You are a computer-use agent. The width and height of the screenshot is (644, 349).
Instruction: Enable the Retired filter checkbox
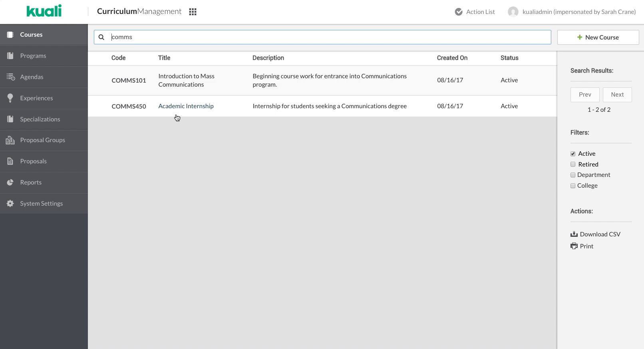pos(573,165)
